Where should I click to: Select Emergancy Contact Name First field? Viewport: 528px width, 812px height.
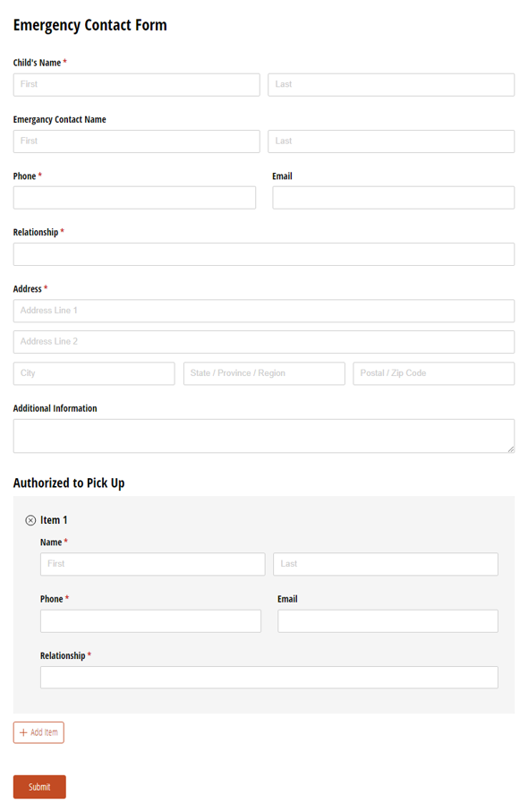137,141
